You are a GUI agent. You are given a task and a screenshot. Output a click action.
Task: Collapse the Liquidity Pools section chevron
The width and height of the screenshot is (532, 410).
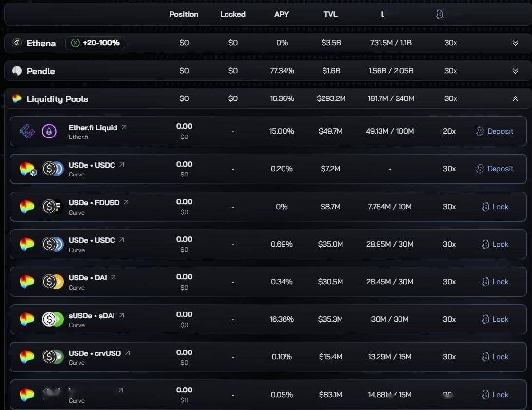tap(515, 98)
